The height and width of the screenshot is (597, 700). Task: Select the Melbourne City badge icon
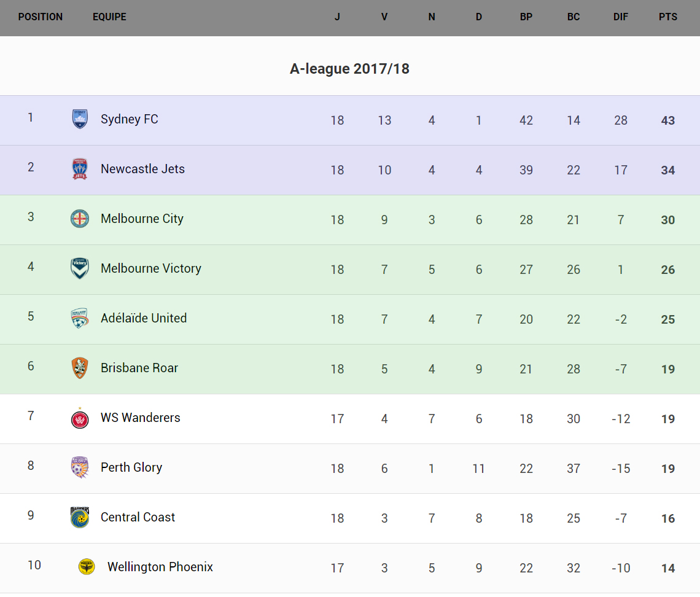click(x=80, y=219)
